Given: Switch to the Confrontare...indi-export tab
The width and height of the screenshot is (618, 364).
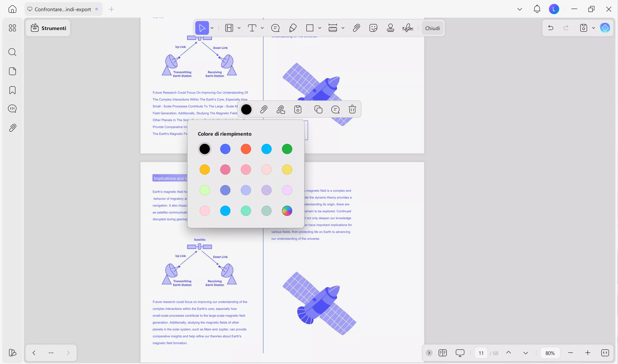Looking at the screenshot, I should click(x=63, y=9).
